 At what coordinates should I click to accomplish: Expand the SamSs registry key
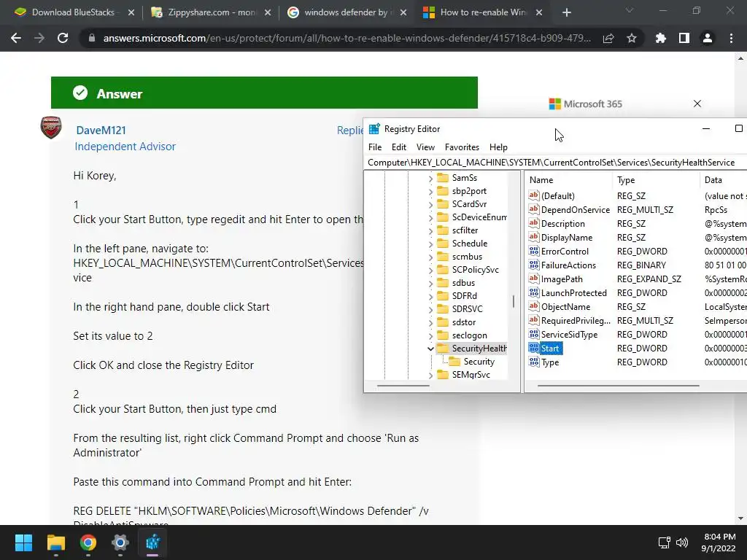pyautogui.click(x=430, y=178)
